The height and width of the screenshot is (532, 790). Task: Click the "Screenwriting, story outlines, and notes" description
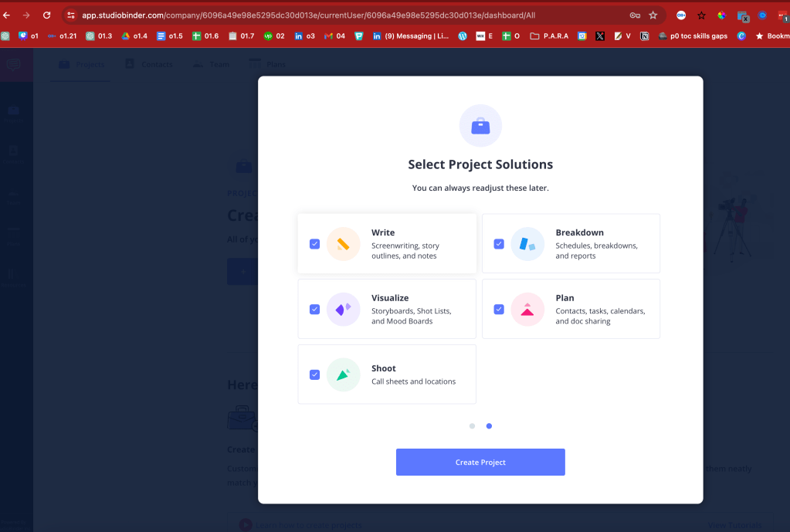pos(405,251)
